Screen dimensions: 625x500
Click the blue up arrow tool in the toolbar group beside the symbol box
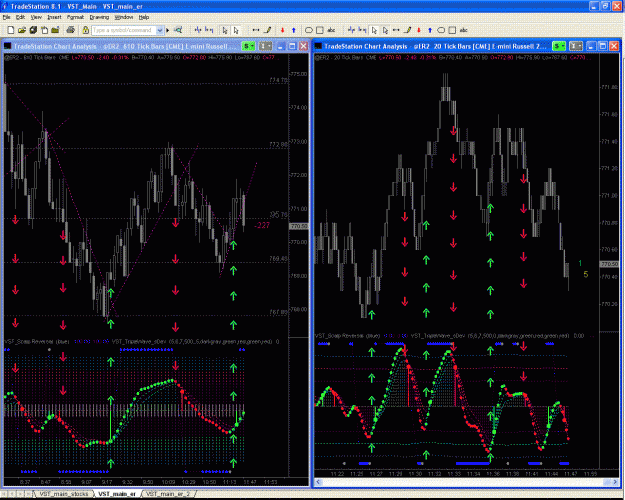294,30
